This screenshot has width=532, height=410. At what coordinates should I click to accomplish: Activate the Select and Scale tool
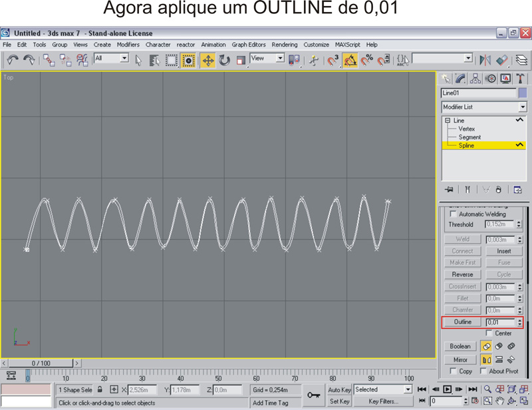pyautogui.click(x=241, y=61)
